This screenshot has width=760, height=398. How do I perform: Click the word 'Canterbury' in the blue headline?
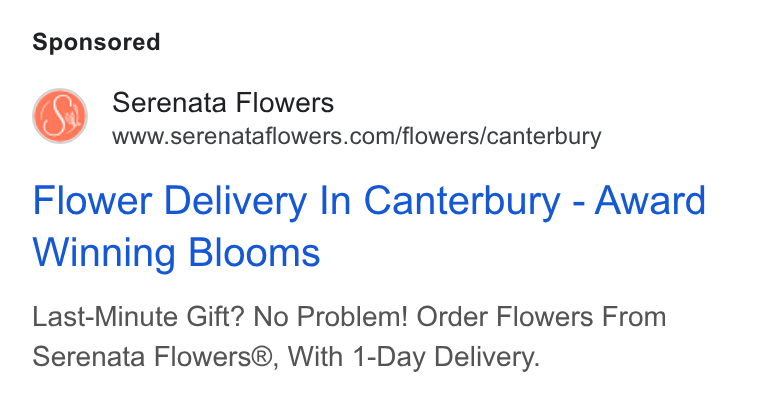coord(462,201)
